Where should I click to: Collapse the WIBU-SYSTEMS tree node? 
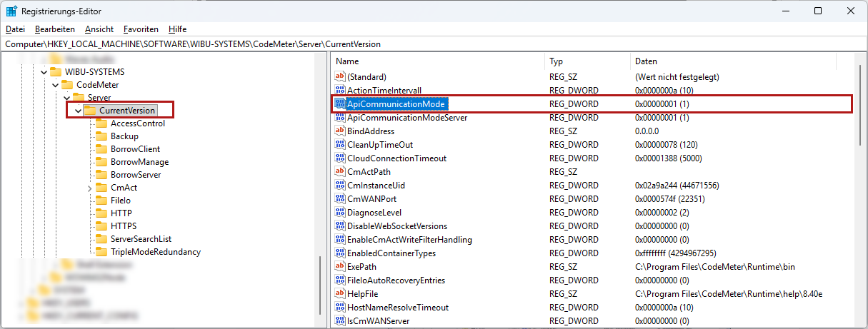point(43,72)
